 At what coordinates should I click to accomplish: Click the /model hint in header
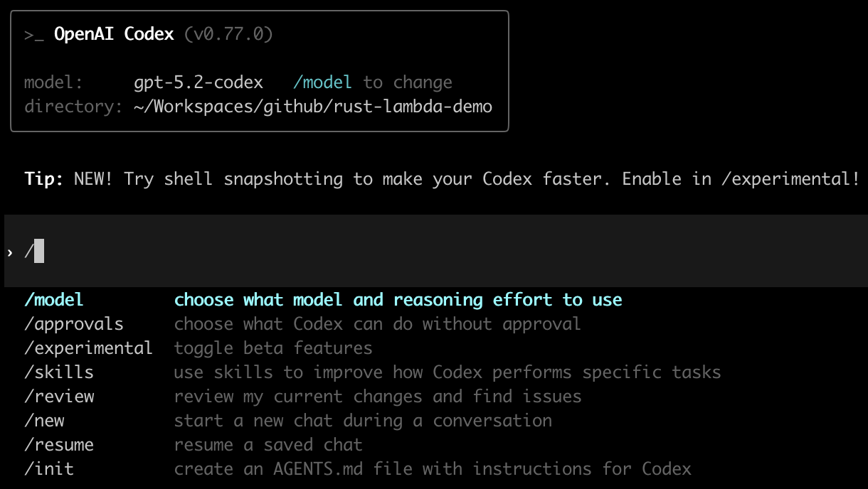point(322,82)
